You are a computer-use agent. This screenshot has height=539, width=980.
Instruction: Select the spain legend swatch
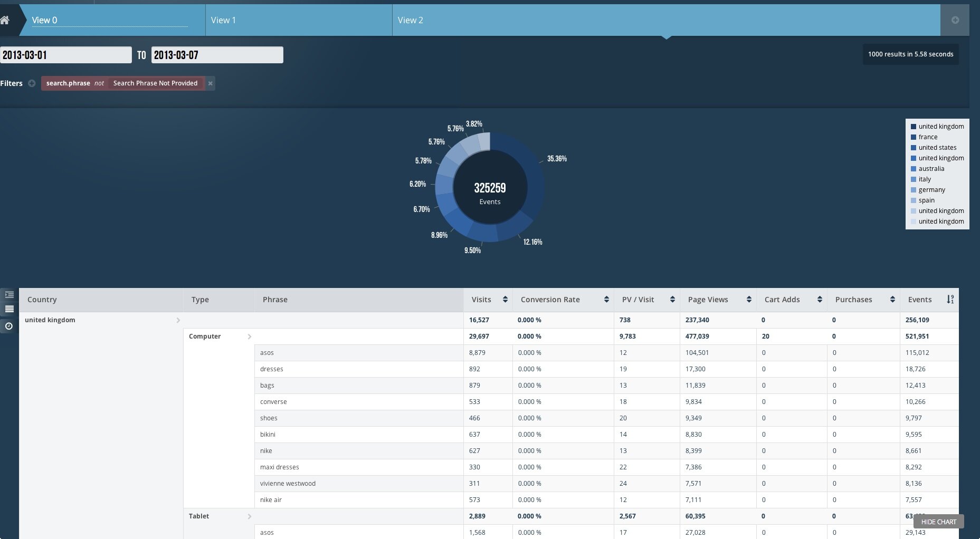(x=914, y=200)
